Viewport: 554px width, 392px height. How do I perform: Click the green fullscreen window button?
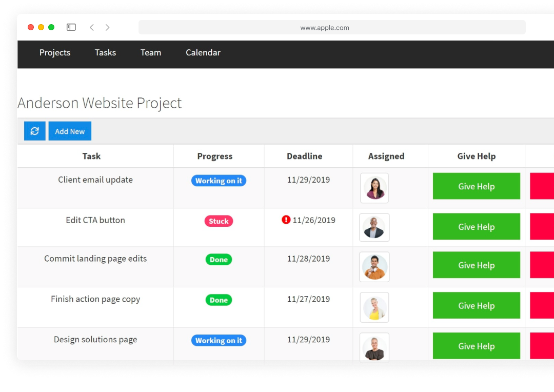tap(51, 27)
